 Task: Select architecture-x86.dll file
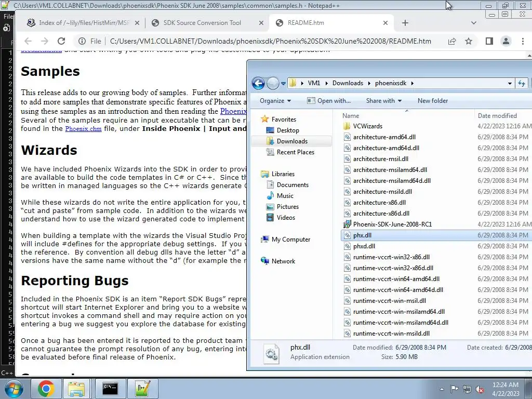pyautogui.click(x=379, y=203)
